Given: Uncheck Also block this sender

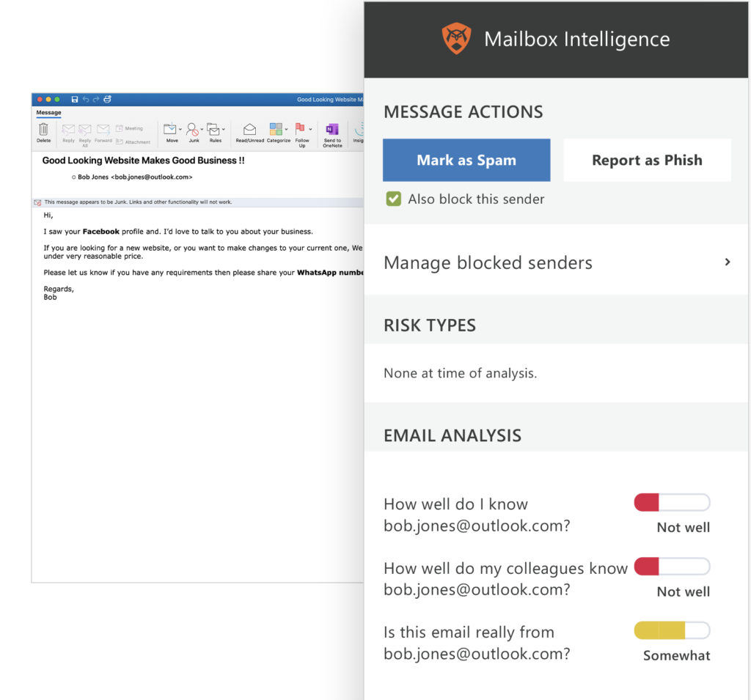Looking at the screenshot, I should coord(394,199).
